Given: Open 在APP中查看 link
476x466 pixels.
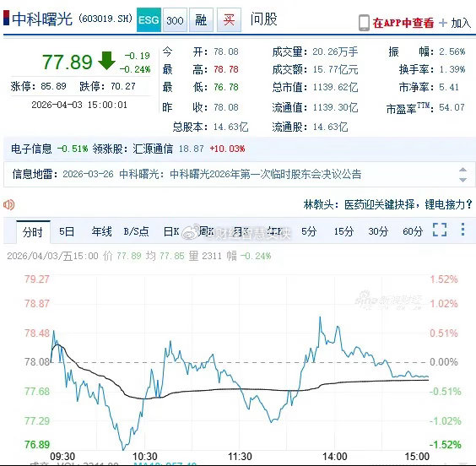Looking at the screenshot, I should coord(403,23).
